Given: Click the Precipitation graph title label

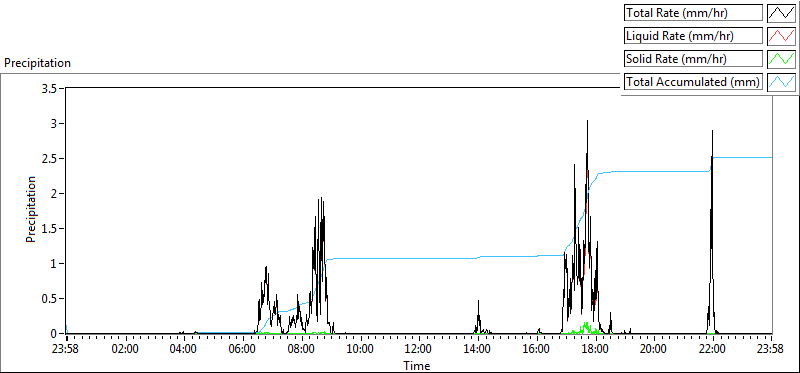Looking at the screenshot, I should (x=37, y=63).
